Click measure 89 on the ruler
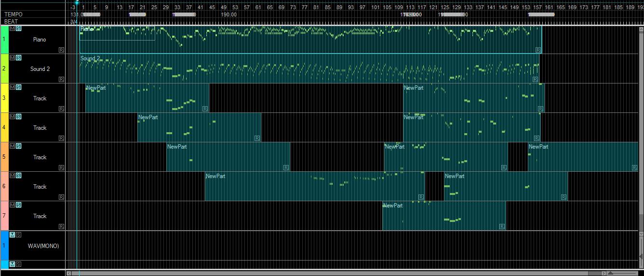 pyautogui.click(x=339, y=8)
